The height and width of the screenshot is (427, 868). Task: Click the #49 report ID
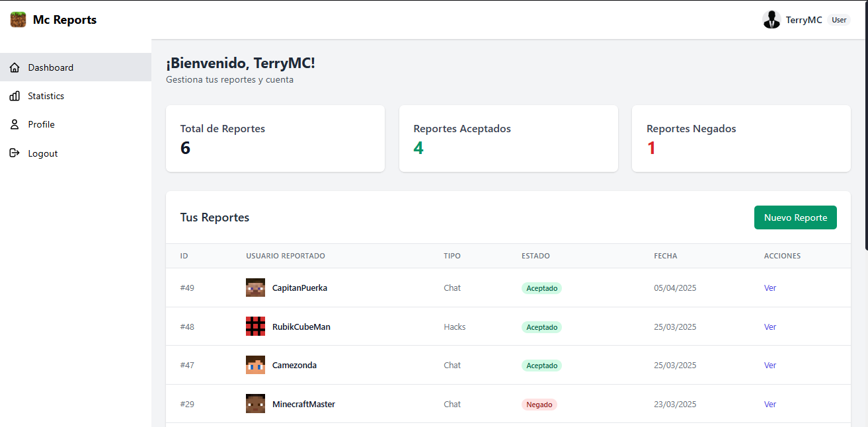187,288
